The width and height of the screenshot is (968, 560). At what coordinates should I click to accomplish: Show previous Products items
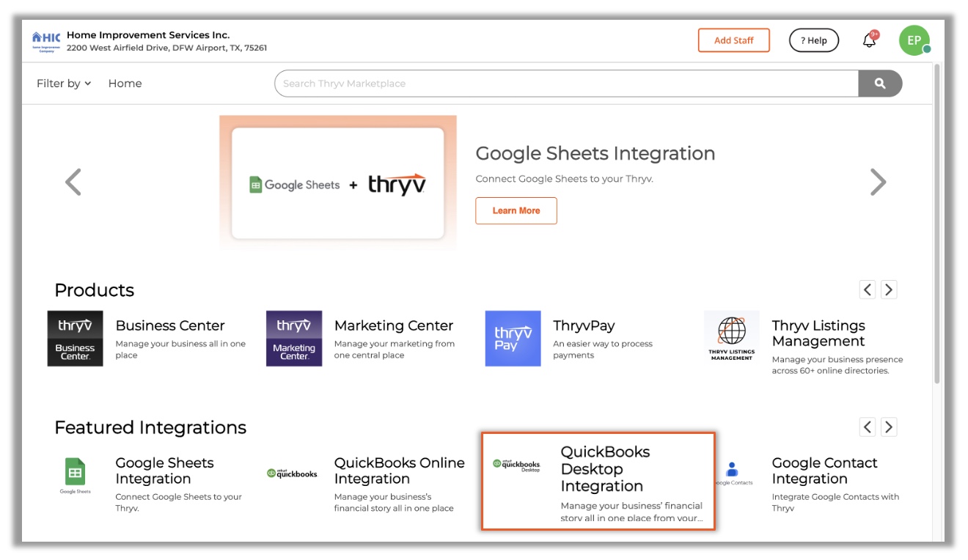[868, 290]
